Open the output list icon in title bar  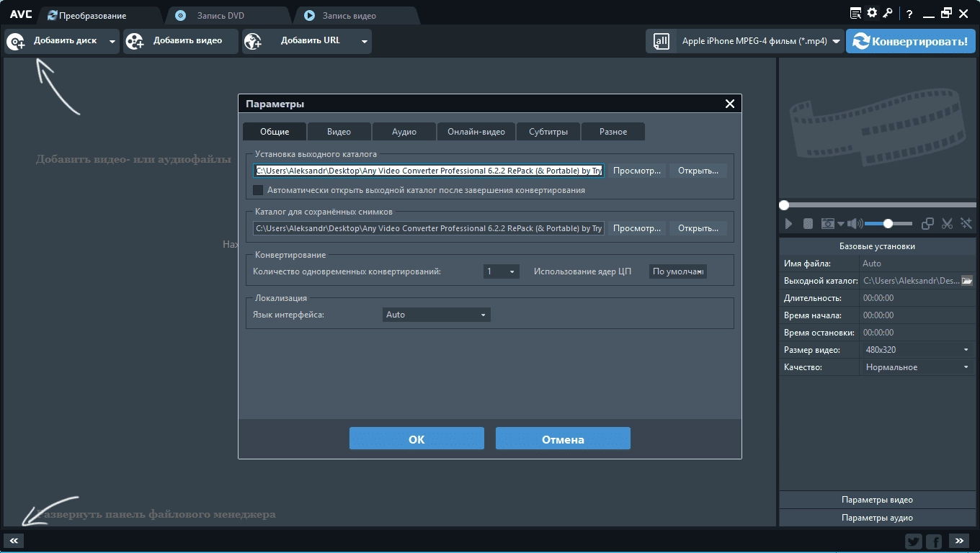coord(855,13)
